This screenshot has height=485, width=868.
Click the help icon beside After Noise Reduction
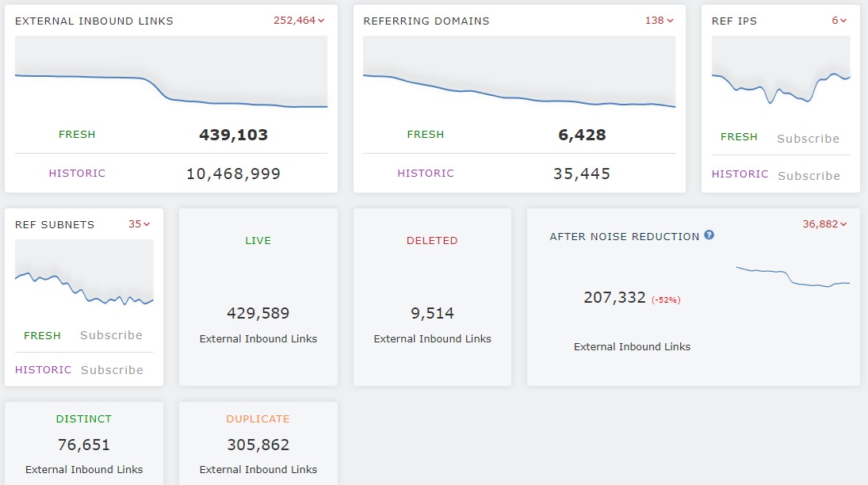coord(709,235)
